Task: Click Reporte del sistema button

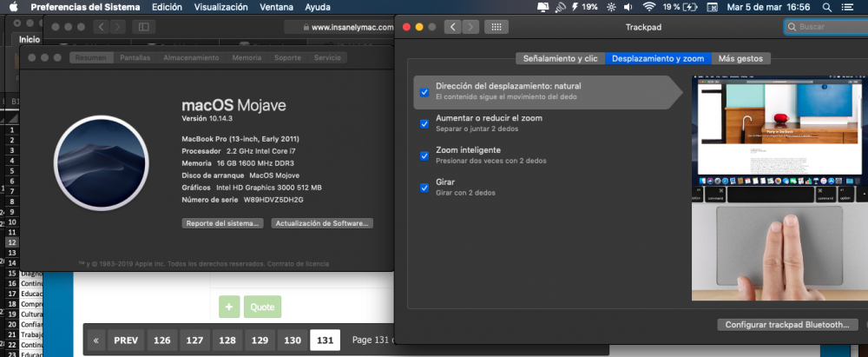Action: tap(222, 223)
